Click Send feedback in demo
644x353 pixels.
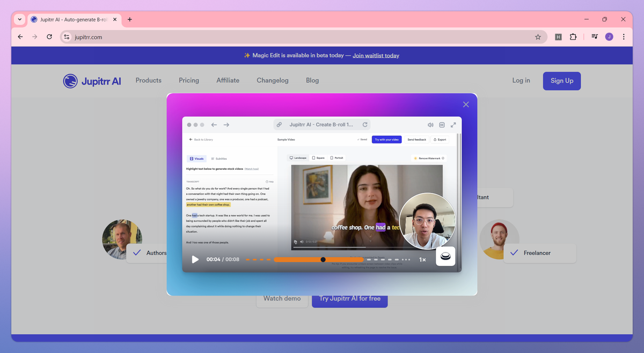416,140
